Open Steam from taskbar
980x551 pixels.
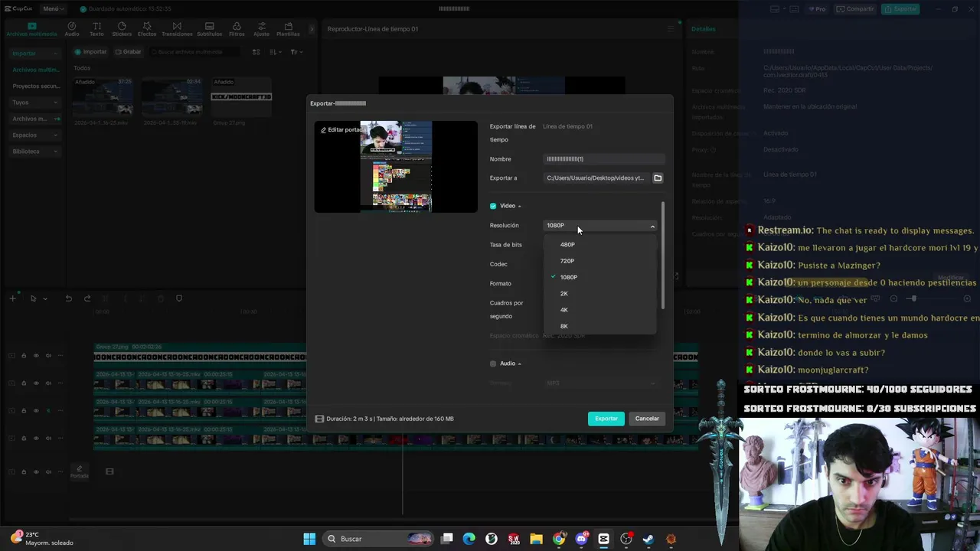[x=648, y=539]
